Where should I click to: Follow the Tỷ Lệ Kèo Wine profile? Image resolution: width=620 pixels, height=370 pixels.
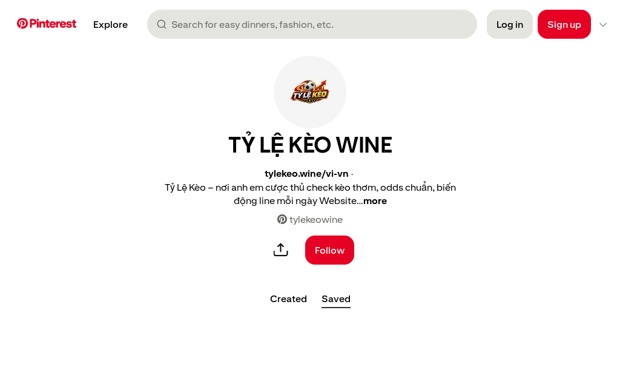(x=329, y=250)
